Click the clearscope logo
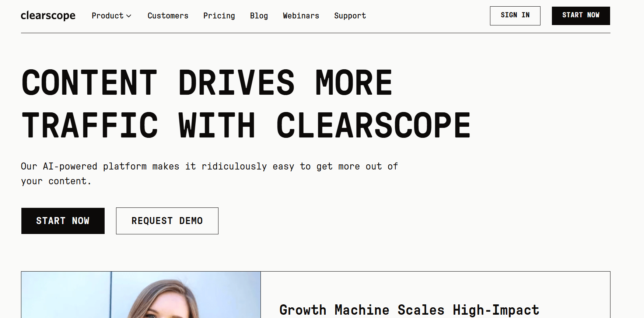 48,15
